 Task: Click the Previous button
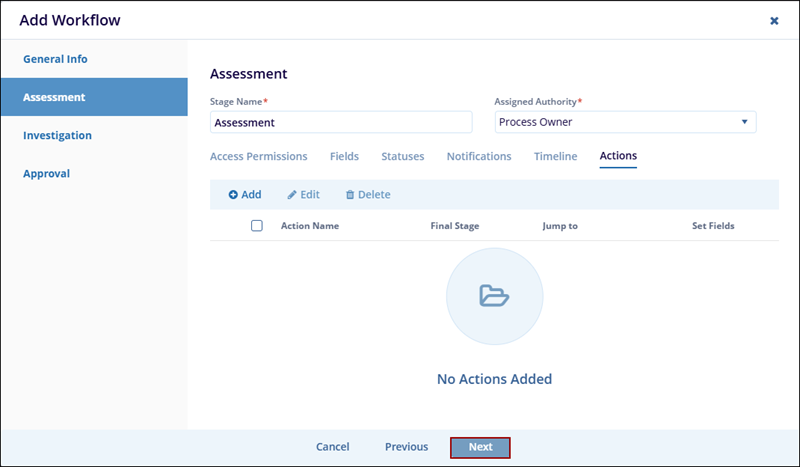tap(406, 447)
